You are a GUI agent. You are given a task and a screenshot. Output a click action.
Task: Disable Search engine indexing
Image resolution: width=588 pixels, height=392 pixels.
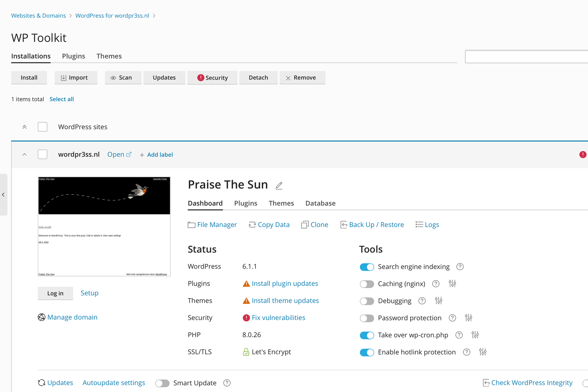(x=366, y=267)
